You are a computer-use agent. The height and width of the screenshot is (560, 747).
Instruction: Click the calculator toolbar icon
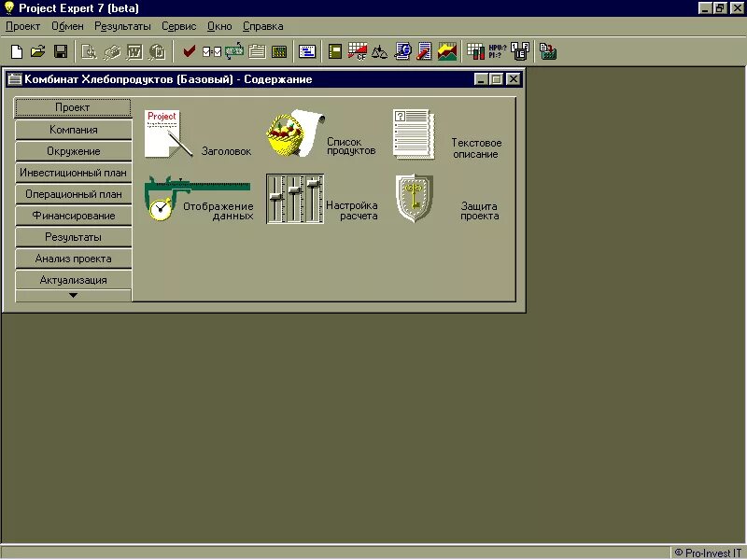pos(279,51)
